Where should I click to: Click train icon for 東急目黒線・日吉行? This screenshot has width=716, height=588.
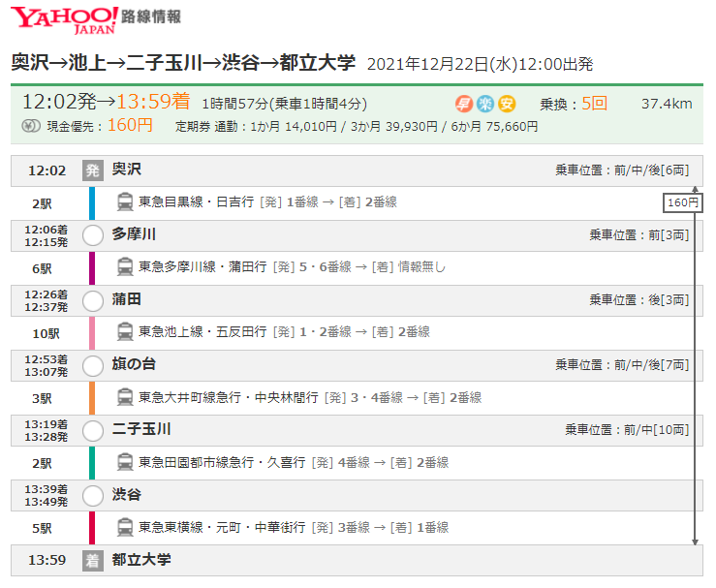point(125,202)
